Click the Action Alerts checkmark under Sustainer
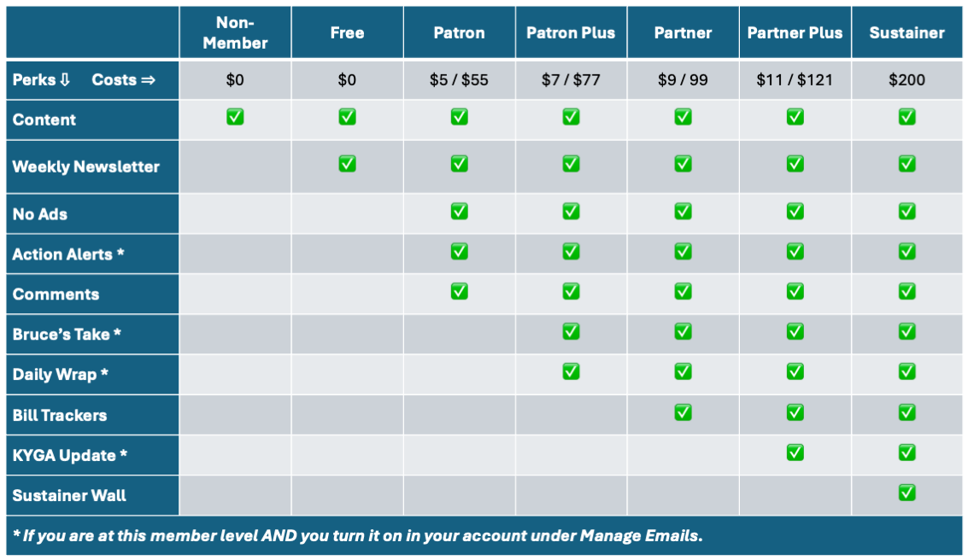The width and height of the screenshot is (968, 560). click(906, 251)
